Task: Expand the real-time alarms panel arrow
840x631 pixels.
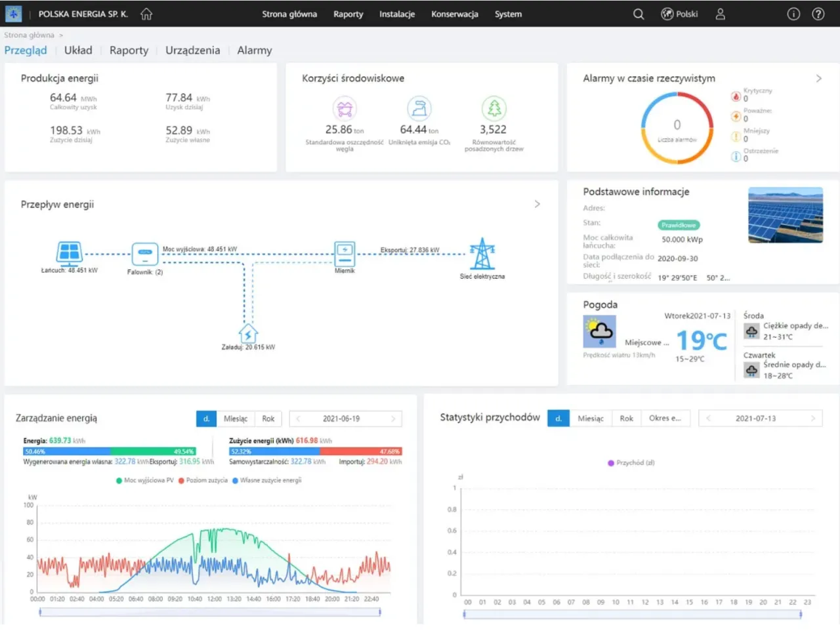Action: 818,78
